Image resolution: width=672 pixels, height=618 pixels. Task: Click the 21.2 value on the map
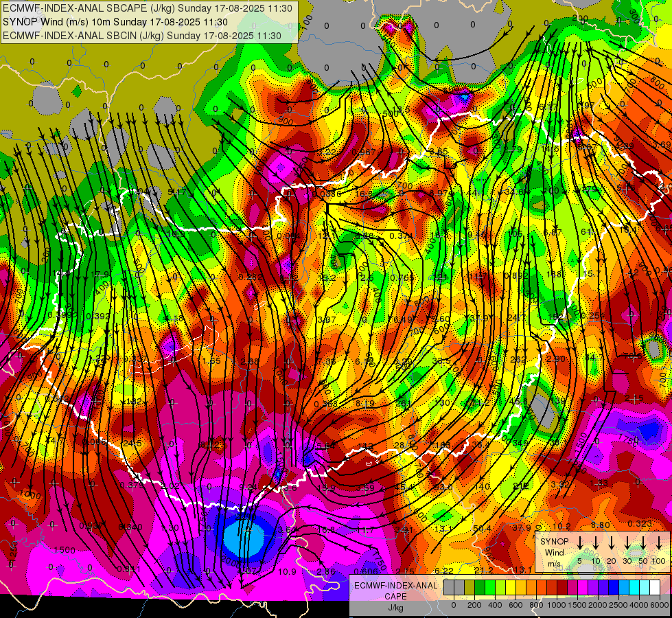click(x=483, y=570)
